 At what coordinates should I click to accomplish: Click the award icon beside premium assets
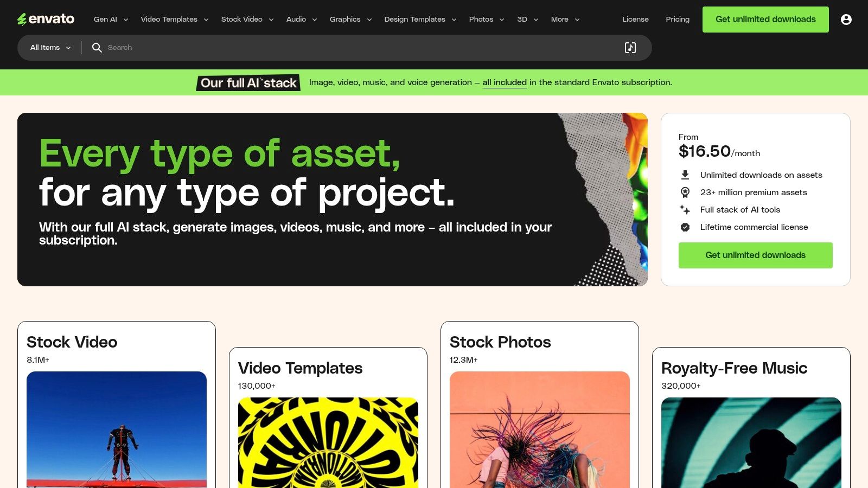[x=685, y=192]
